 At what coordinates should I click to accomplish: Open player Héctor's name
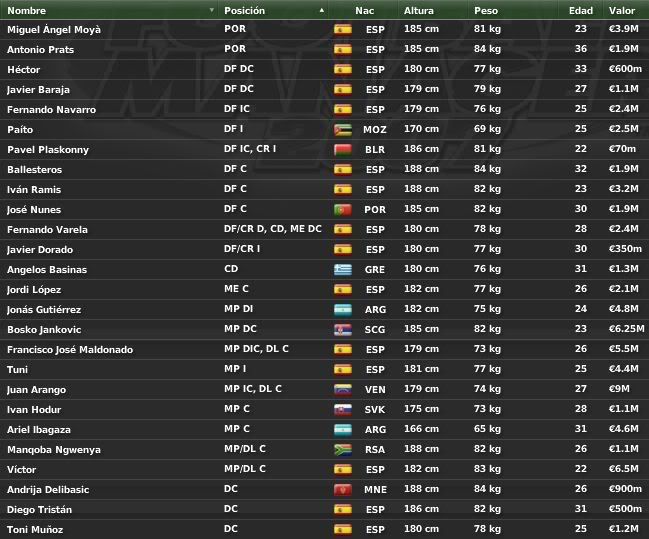[x=24, y=70]
